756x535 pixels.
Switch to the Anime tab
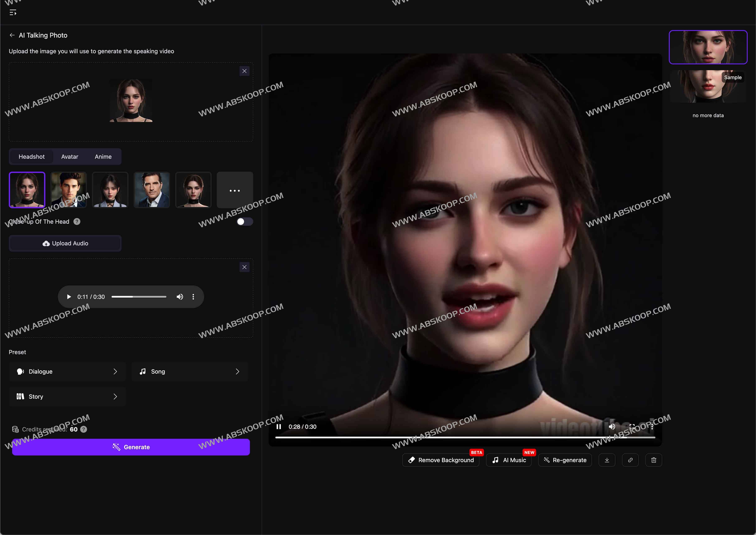click(103, 156)
